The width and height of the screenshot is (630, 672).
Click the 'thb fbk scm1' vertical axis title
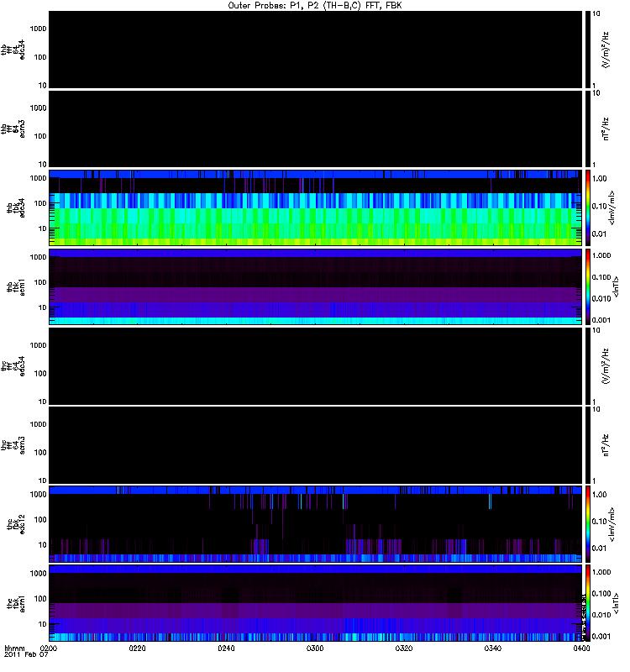pyautogui.click(x=16, y=286)
